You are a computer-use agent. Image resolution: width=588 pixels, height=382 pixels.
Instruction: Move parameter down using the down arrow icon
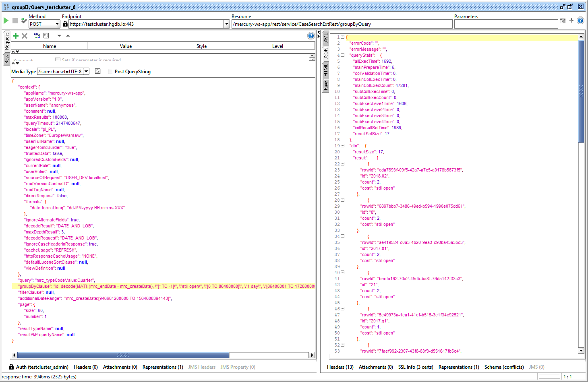[x=59, y=36]
